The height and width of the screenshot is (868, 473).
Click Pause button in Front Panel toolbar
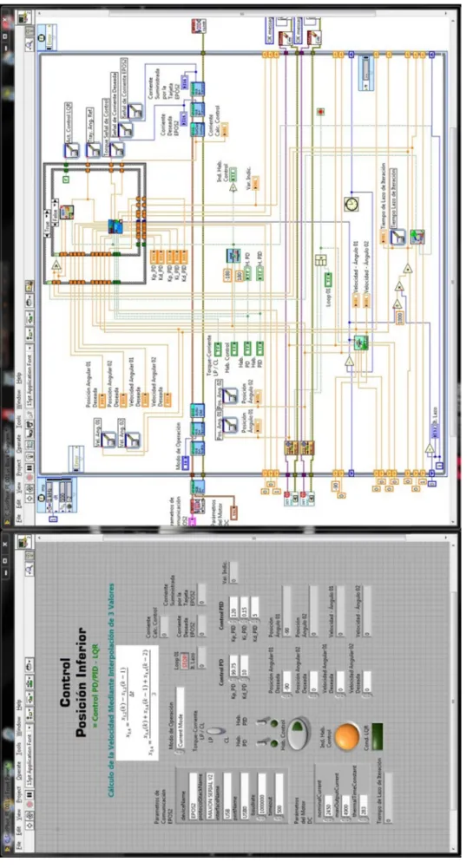click(30, 794)
